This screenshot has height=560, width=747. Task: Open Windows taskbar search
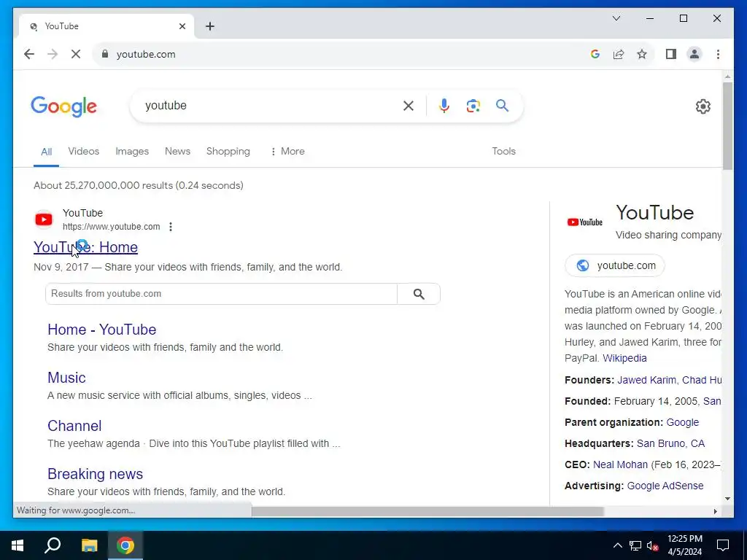click(x=53, y=545)
